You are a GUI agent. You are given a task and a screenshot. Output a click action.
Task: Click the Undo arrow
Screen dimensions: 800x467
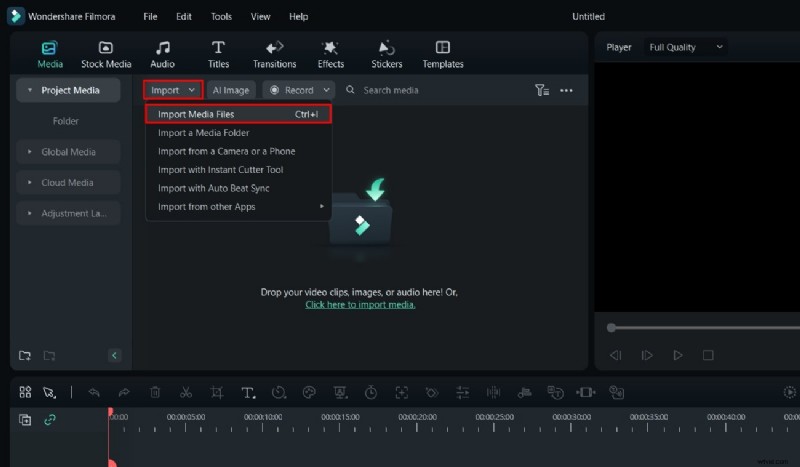tap(94, 392)
